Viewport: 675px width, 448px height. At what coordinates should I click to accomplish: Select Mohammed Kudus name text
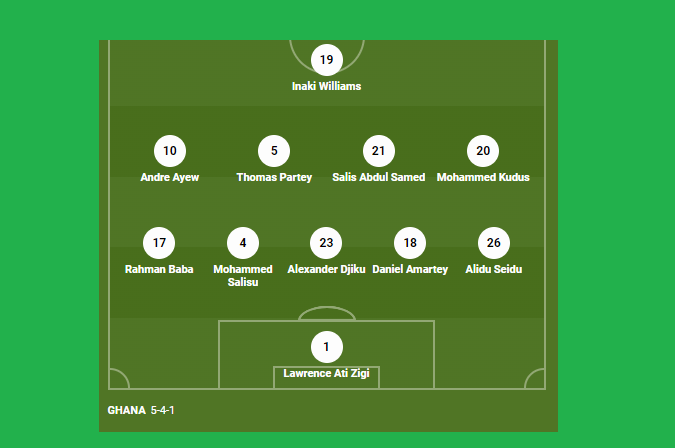click(x=483, y=177)
